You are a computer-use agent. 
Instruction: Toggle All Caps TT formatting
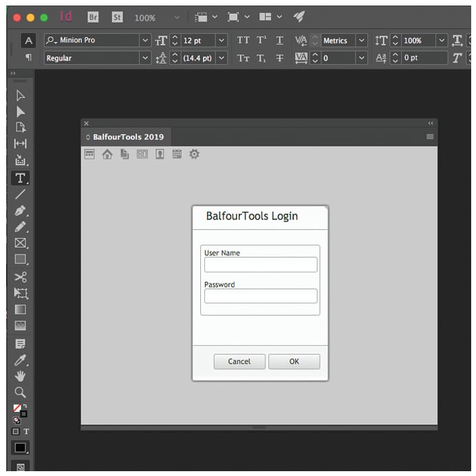[x=243, y=41]
